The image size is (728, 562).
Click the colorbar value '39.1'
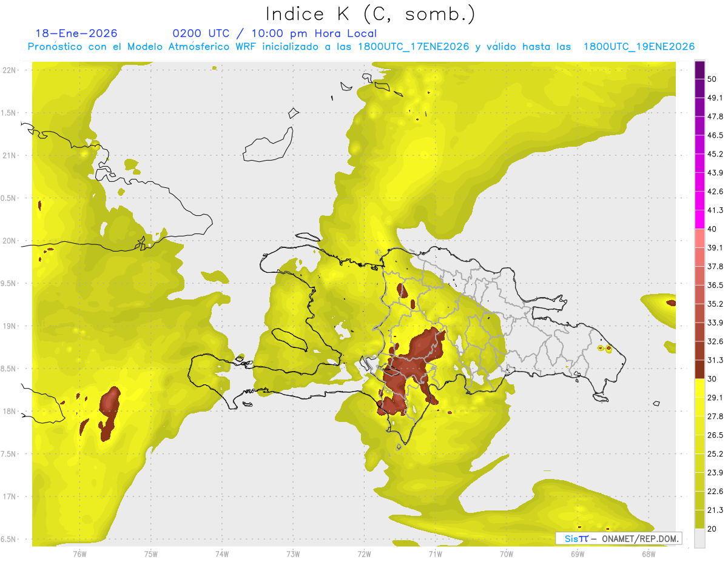715,247
